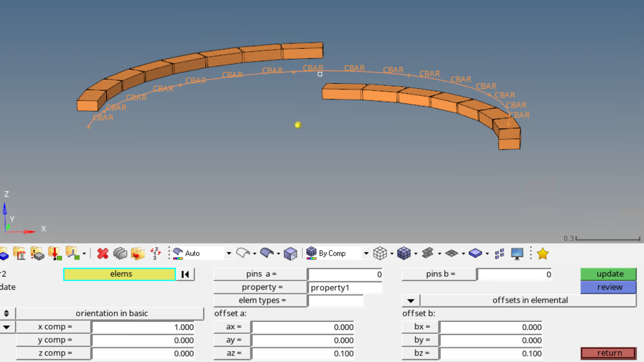The width and height of the screenshot is (644, 362).
Task: Click the red X delete icon
Action: pyautogui.click(x=103, y=254)
